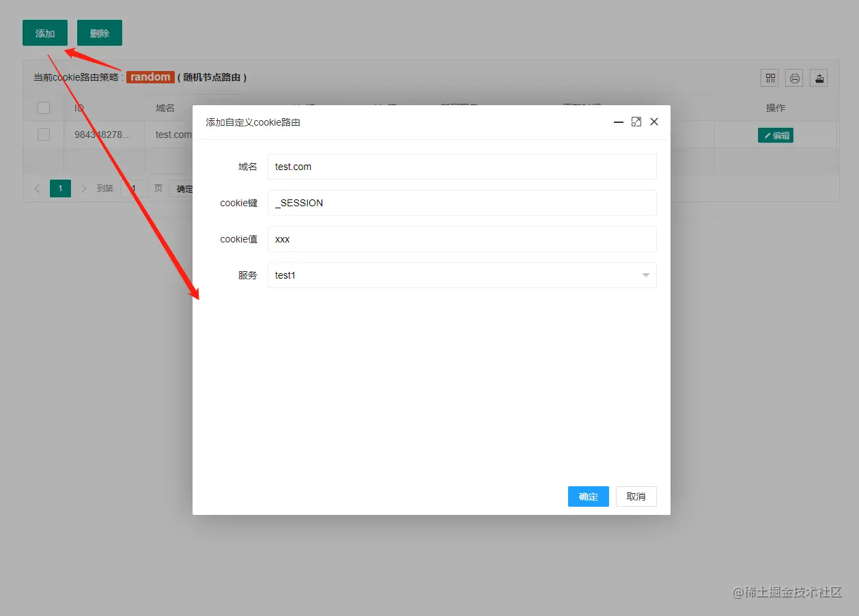This screenshot has width=859, height=616.
Task: Click the export table icon
Action: coord(819,78)
